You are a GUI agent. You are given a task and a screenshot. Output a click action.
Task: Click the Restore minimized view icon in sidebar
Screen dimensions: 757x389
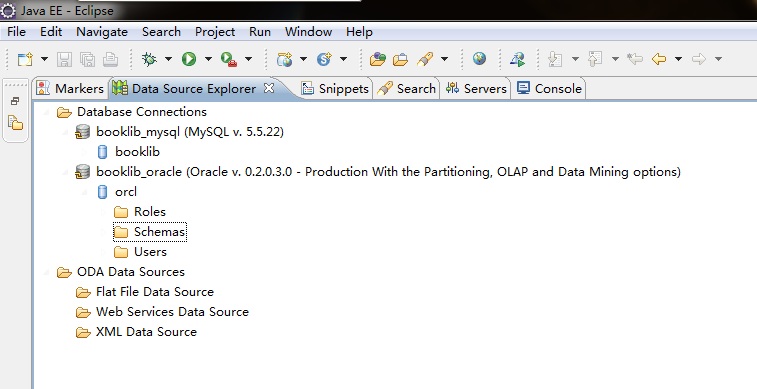15,101
